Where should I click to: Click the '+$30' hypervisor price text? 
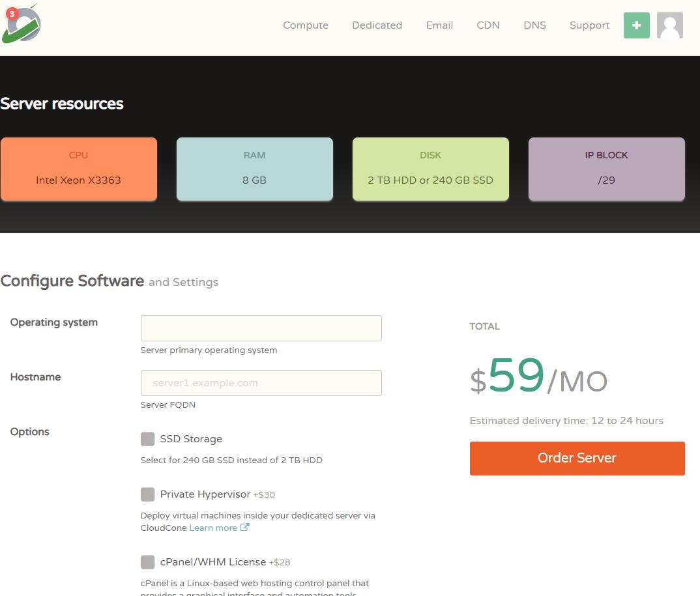(x=264, y=495)
